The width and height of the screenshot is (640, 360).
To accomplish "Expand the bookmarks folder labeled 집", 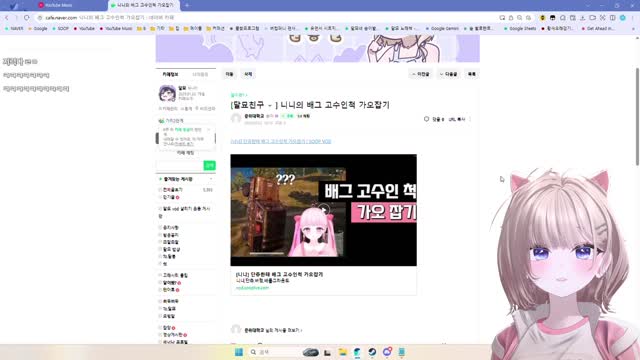I will (x=174, y=29).
